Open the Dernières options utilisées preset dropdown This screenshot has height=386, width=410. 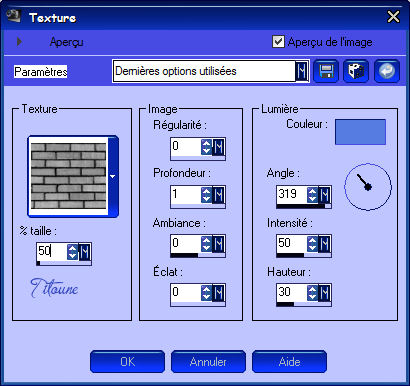302,71
